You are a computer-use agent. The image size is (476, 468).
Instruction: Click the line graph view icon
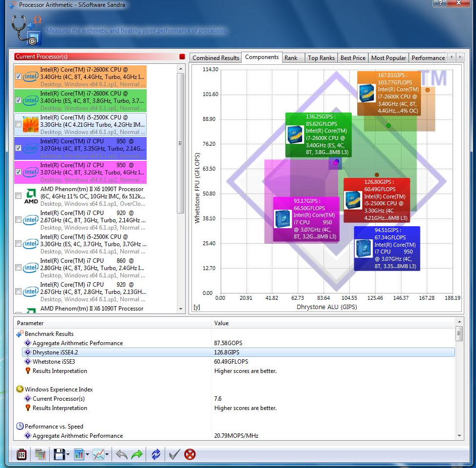99,454
